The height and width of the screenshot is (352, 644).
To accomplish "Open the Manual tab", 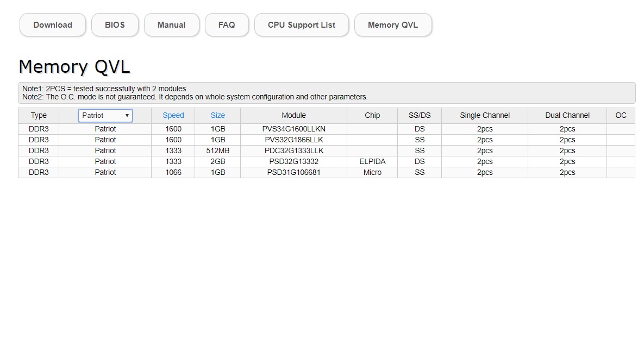I will 171,25.
